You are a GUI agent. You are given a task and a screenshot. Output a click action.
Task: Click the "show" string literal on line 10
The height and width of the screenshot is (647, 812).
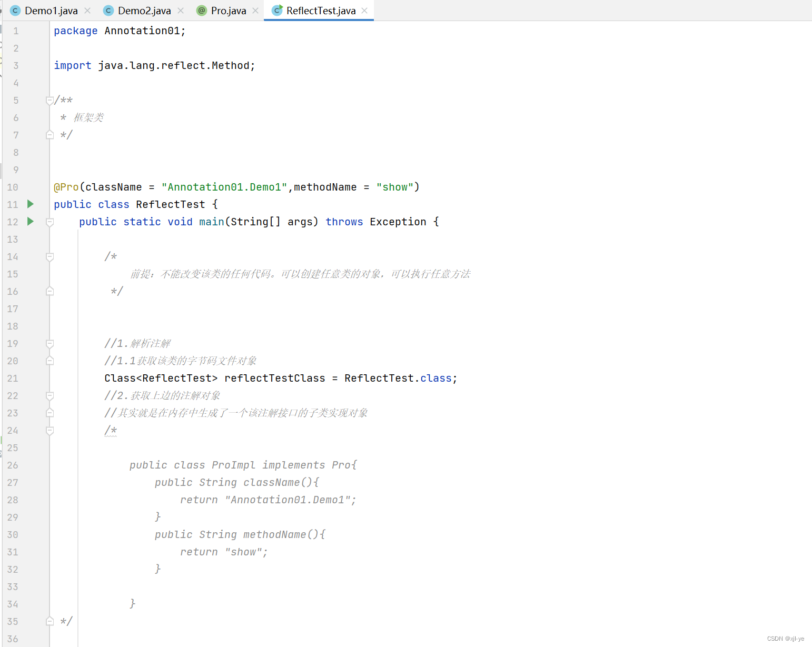395,187
